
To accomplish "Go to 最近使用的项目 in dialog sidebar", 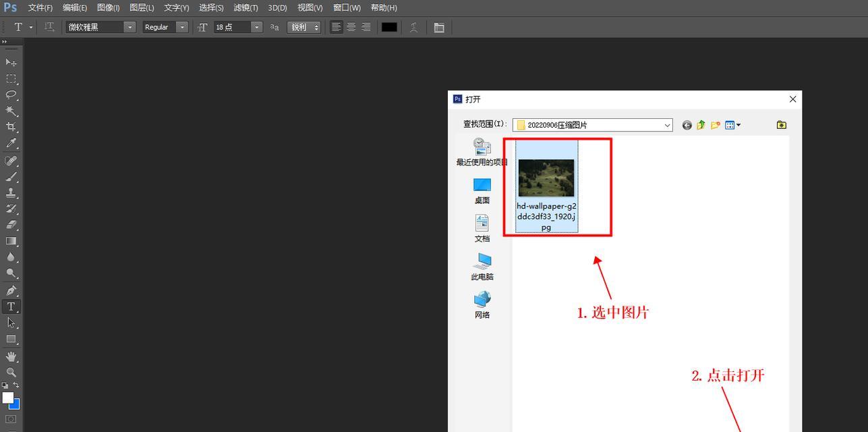I will point(482,152).
